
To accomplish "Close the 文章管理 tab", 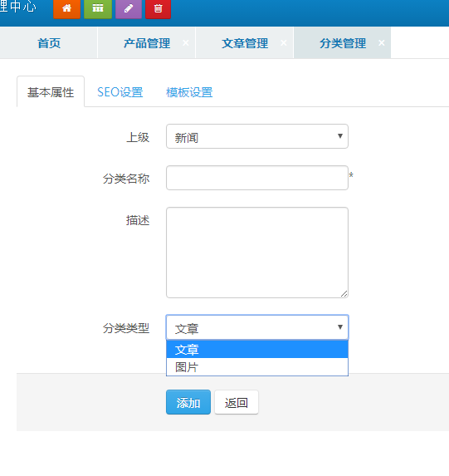I will point(284,43).
